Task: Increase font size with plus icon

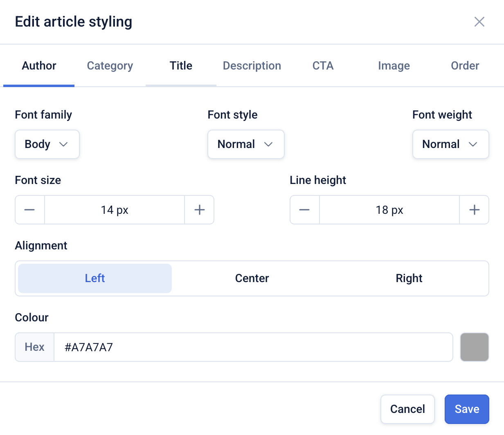Action: click(x=199, y=210)
